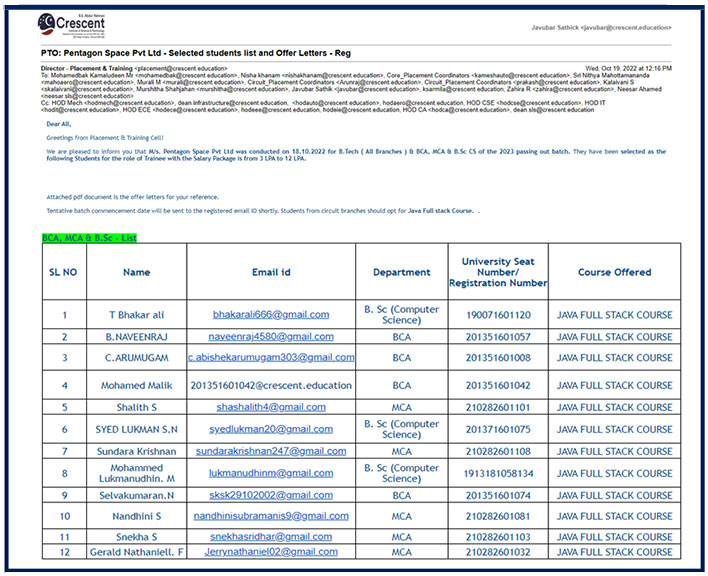Open the nandhinisubramanis9@gmail.com email link

270,516
